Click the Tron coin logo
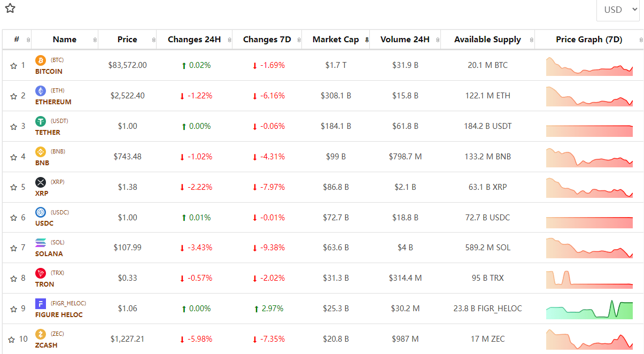 tap(41, 273)
